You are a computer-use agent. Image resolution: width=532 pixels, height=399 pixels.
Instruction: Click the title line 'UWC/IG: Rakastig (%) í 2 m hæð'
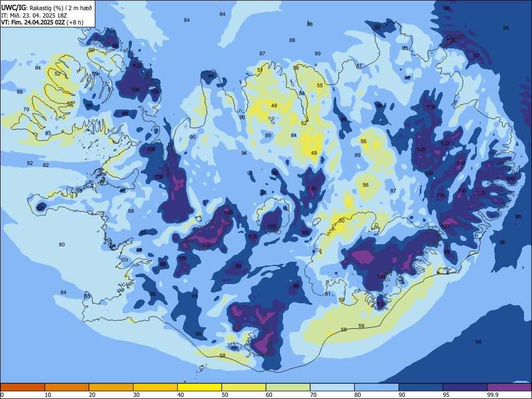coord(46,8)
